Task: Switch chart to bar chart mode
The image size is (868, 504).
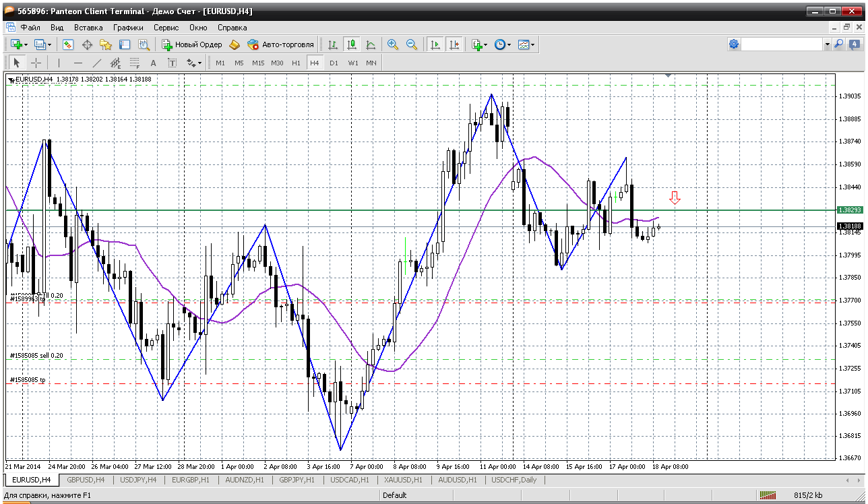Action: pos(332,44)
